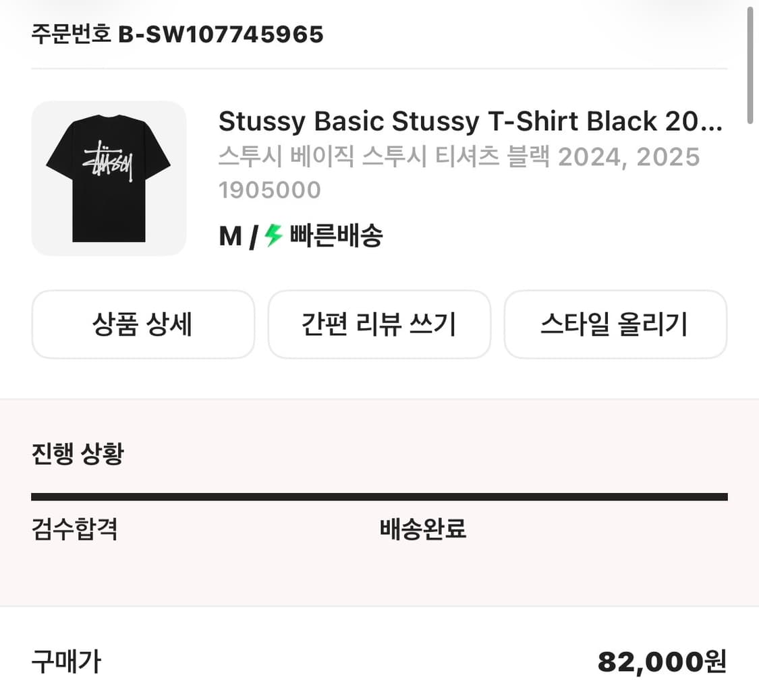
Task: Tap the order progress bar
Action: click(x=379, y=496)
